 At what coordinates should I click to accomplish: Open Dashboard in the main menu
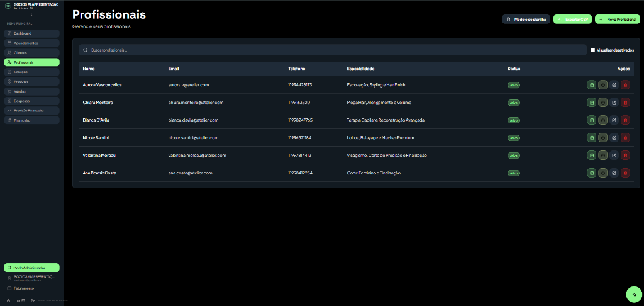[31, 33]
